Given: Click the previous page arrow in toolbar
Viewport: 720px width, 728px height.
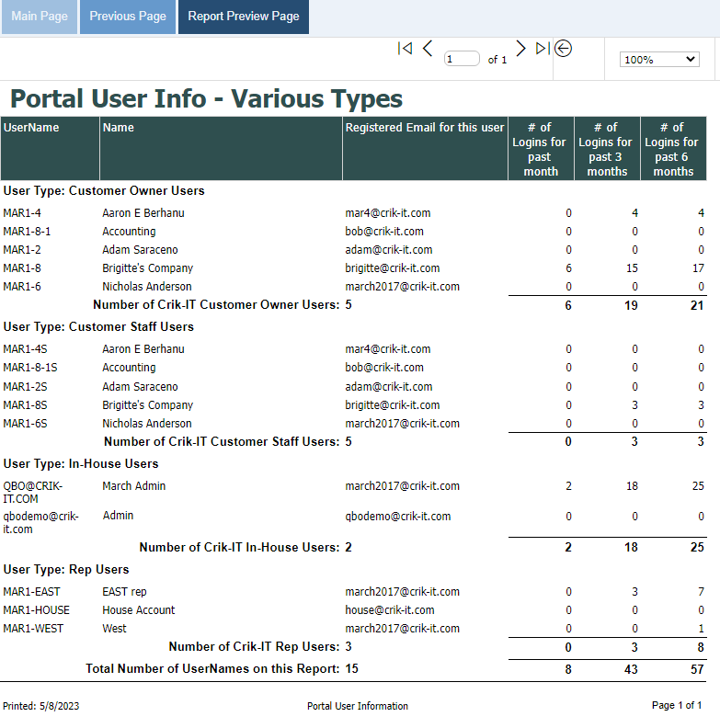Looking at the screenshot, I should point(428,49).
